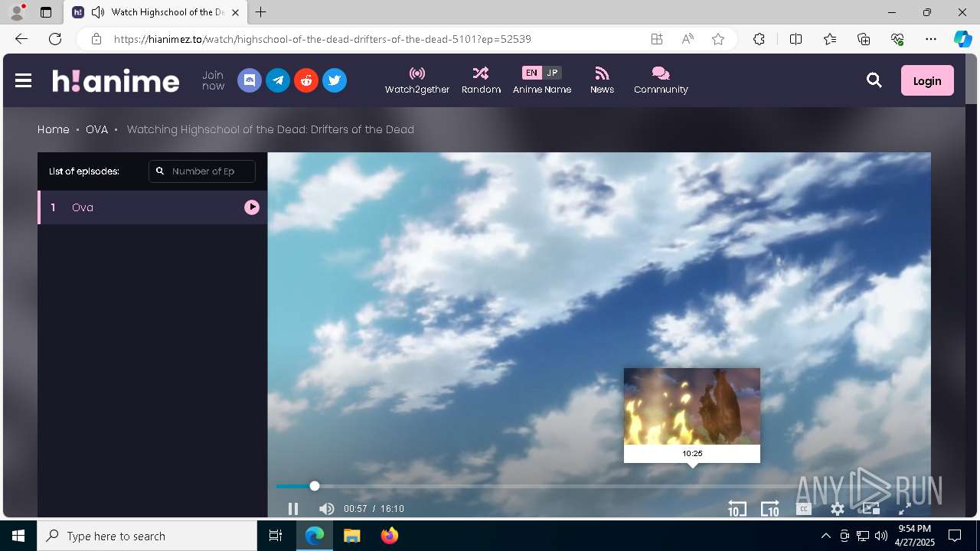Toggle closed captions in player

point(804,509)
